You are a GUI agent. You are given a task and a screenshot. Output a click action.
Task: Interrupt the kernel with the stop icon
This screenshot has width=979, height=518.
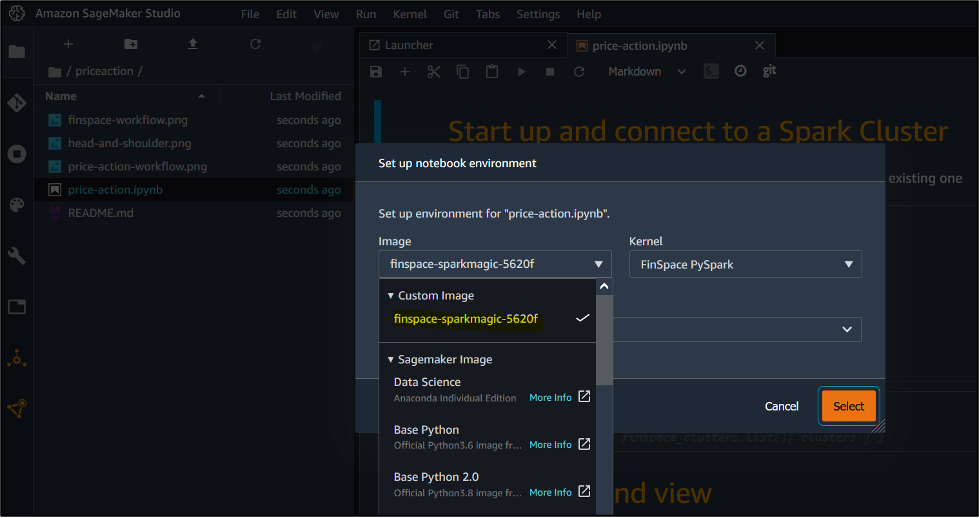tap(550, 72)
